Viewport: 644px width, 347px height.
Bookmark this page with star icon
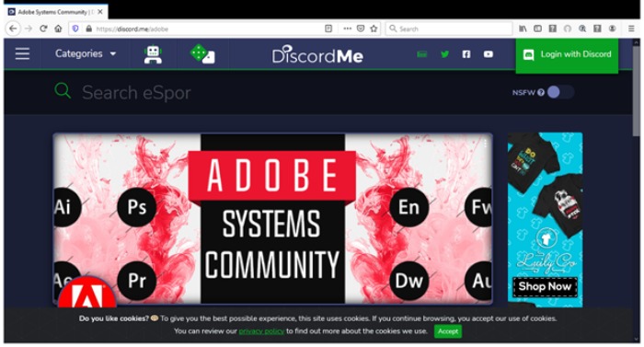374,29
